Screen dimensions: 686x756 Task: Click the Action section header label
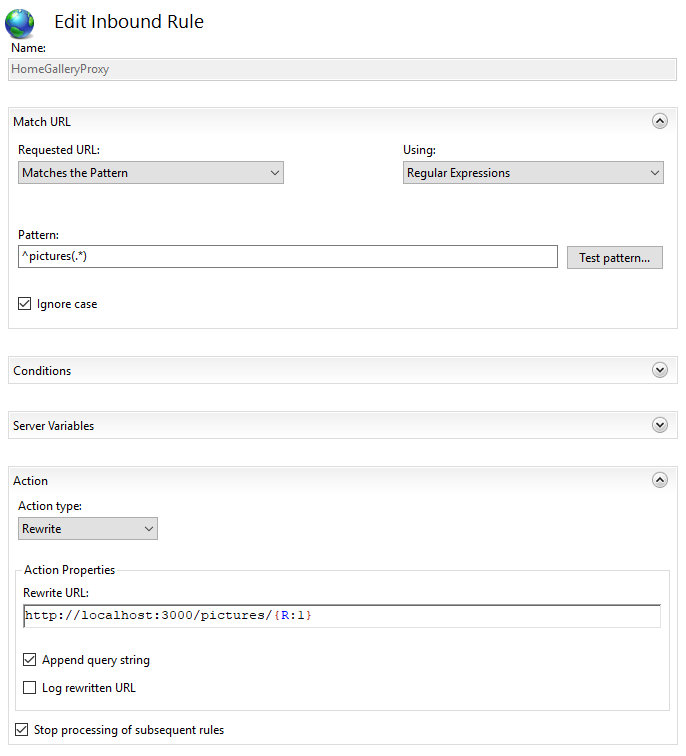31,481
